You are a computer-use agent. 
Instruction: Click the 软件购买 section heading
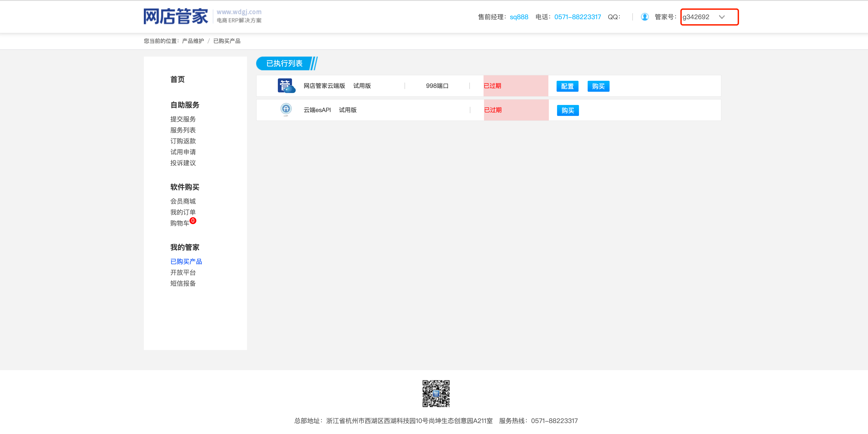click(185, 187)
